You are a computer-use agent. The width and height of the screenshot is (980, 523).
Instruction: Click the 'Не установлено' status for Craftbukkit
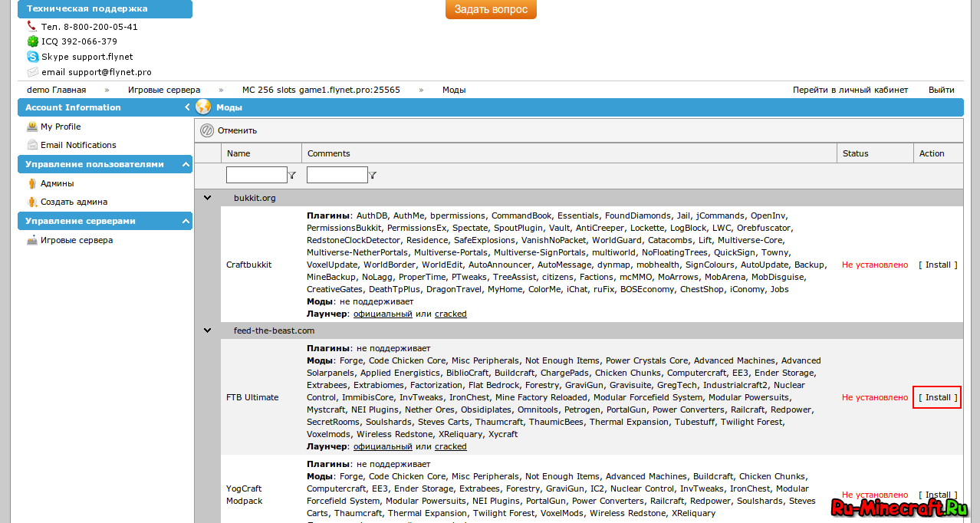click(x=875, y=265)
